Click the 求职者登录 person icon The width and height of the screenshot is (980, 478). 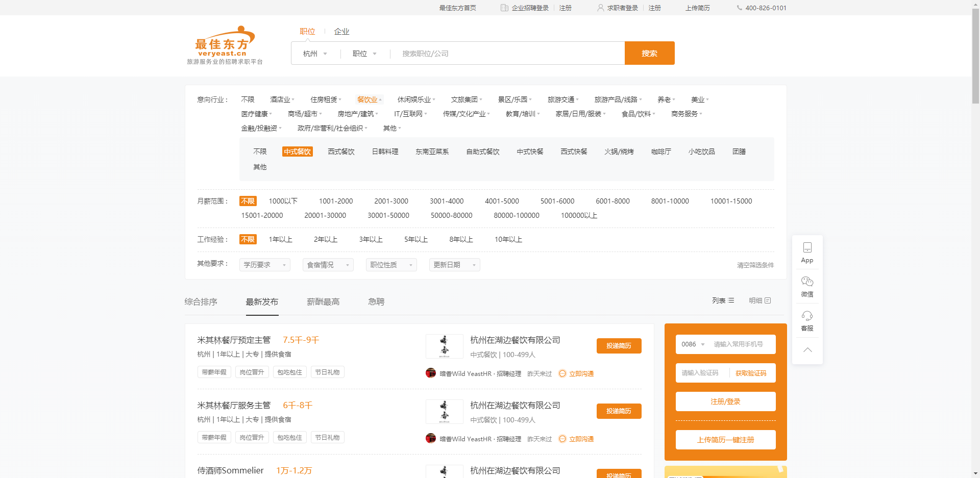click(x=601, y=8)
